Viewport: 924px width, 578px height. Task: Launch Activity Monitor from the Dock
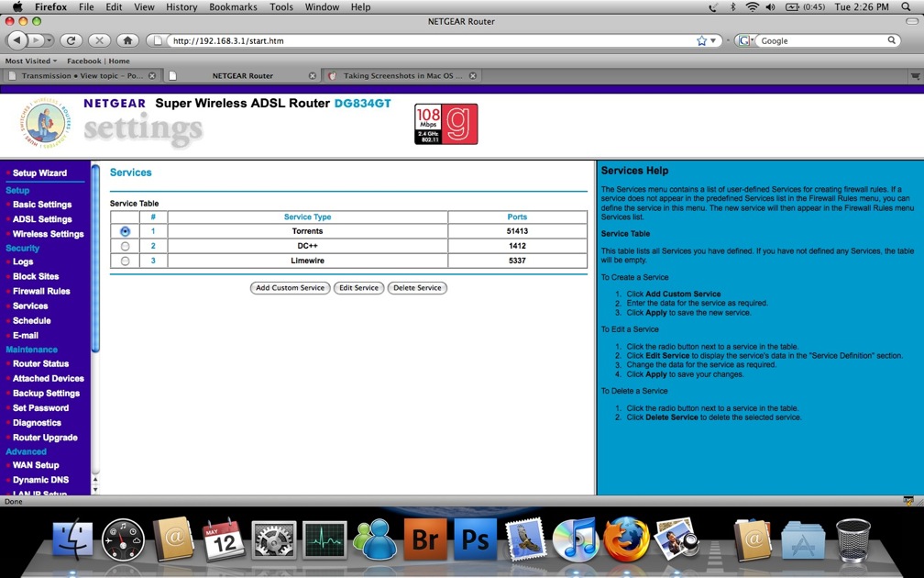(324, 539)
